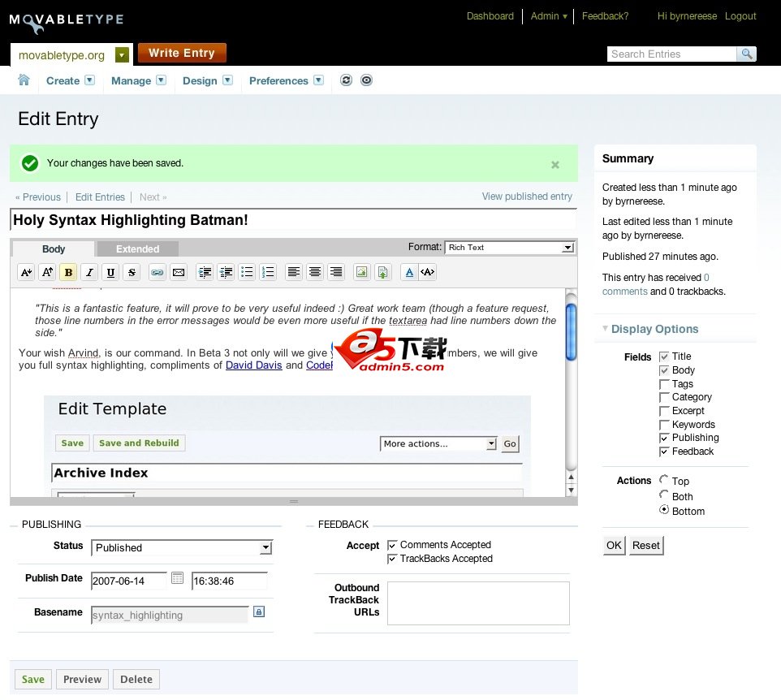Open the publish date calendar picker

point(177,578)
